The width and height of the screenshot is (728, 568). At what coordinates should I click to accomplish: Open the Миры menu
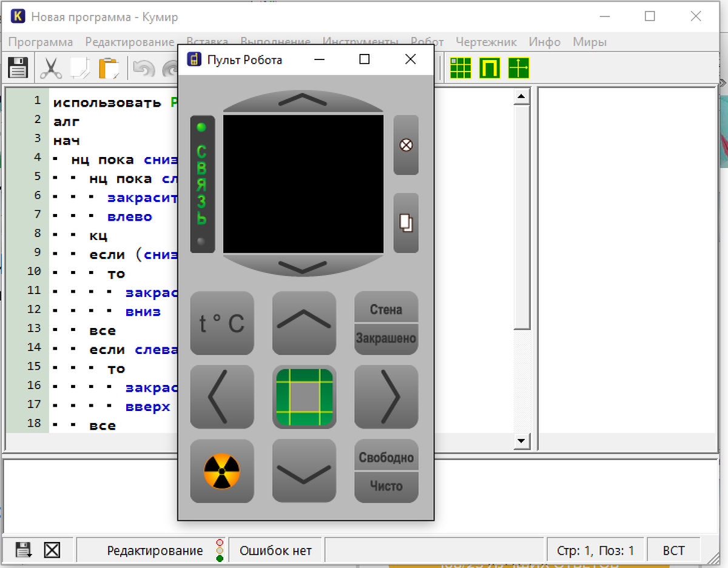point(589,42)
